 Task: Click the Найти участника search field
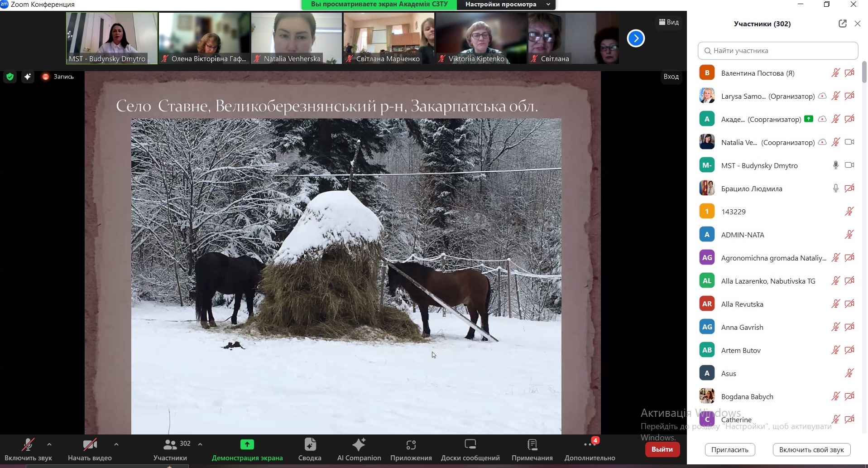pyautogui.click(x=778, y=51)
